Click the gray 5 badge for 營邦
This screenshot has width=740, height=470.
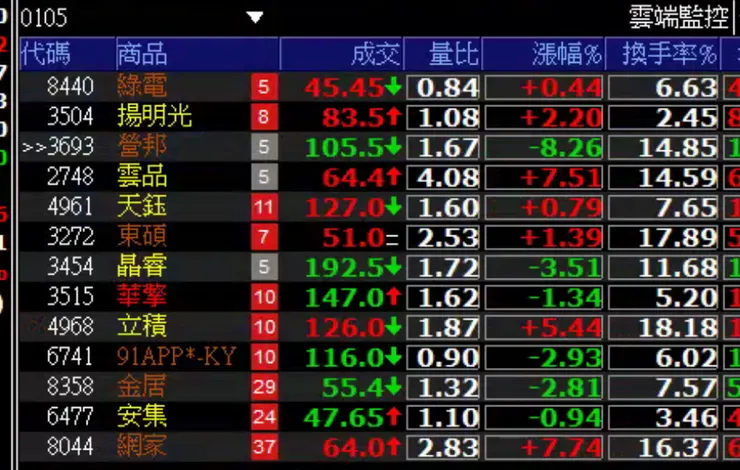(x=264, y=147)
